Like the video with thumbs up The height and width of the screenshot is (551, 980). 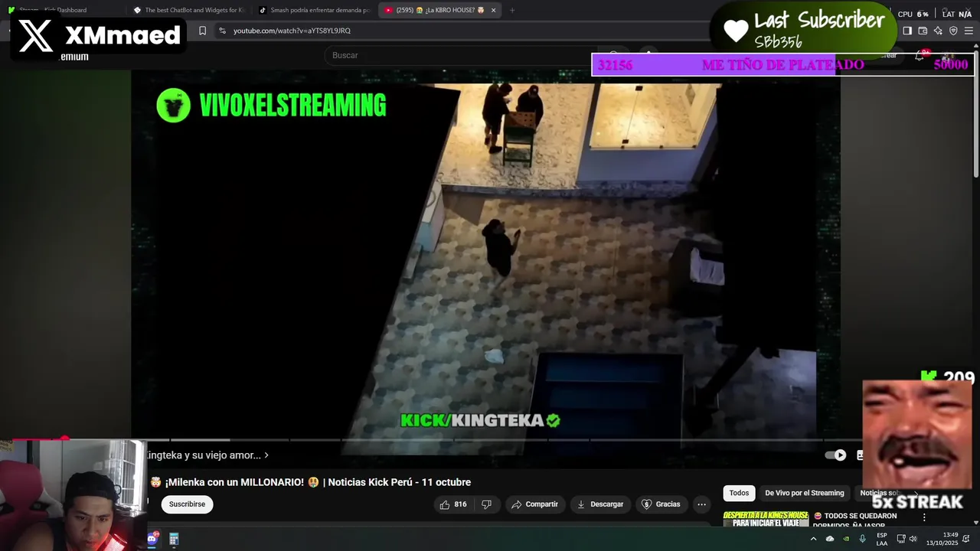pos(453,504)
